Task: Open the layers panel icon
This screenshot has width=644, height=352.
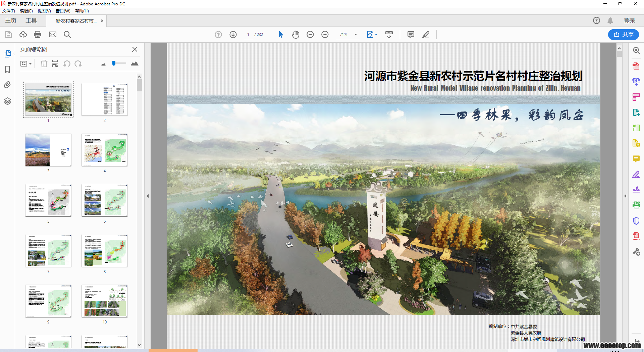Action: coord(7,101)
